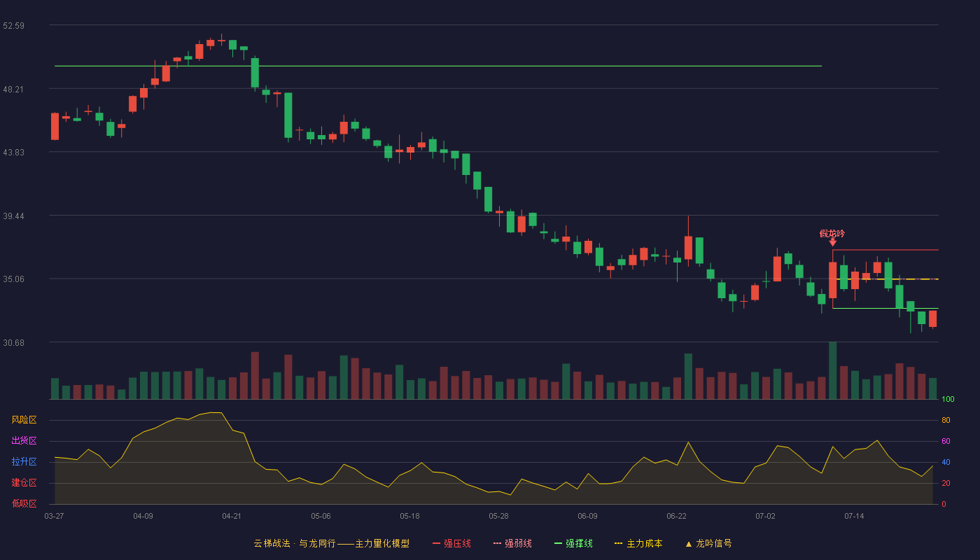Click the 30.68 price axis label
This screenshot has width=980, height=560.
(x=13, y=343)
